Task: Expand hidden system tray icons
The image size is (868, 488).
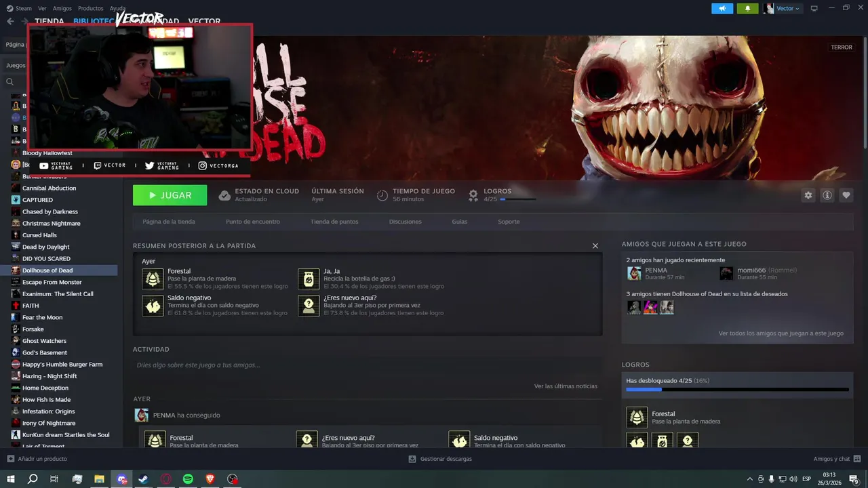Action: 749,479
